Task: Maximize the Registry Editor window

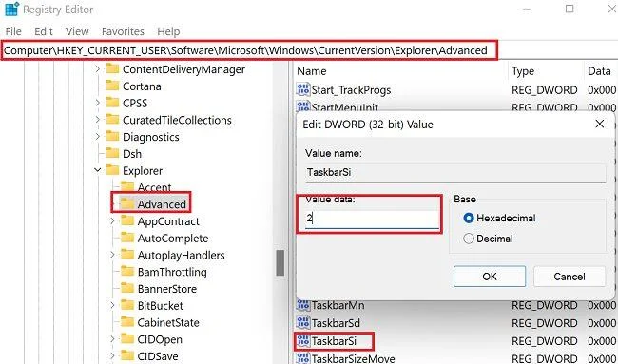Action: tap(570, 9)
